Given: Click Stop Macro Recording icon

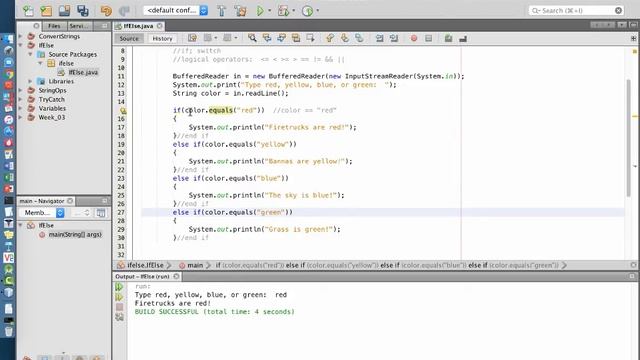Looking at the screenshot, I should click(x=429, y=38).
